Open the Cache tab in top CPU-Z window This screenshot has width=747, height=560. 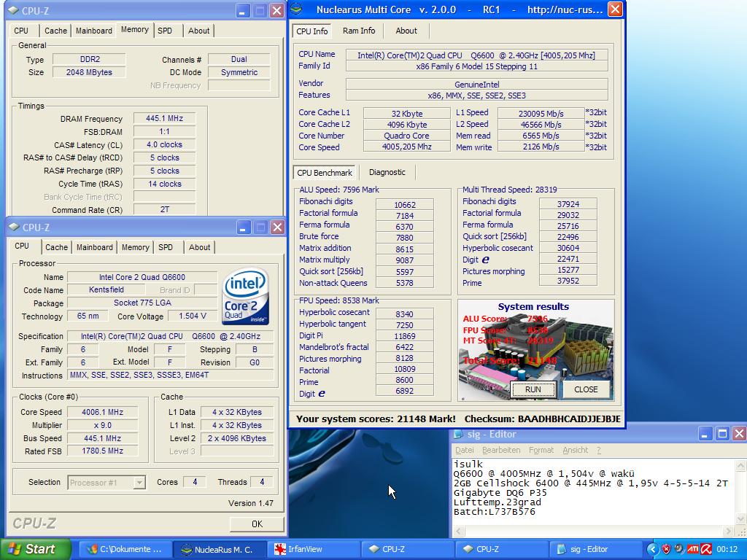tap(55, 31)
